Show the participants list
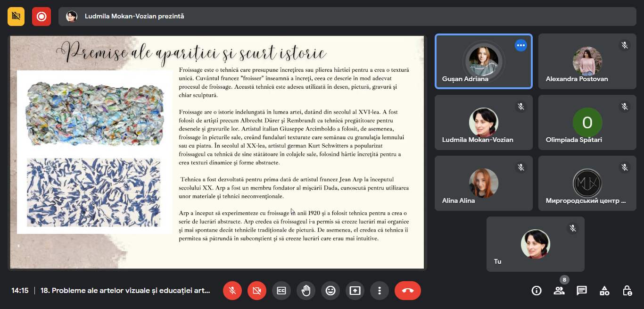 pos(559,291)
